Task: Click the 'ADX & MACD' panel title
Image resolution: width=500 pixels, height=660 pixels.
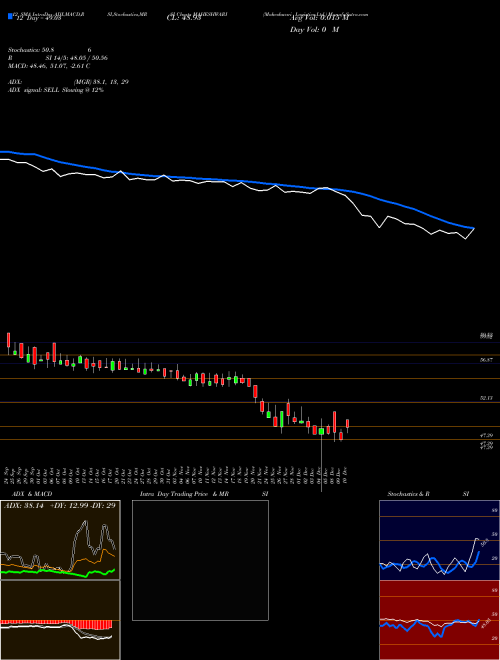Action: (x=32, y=494)
